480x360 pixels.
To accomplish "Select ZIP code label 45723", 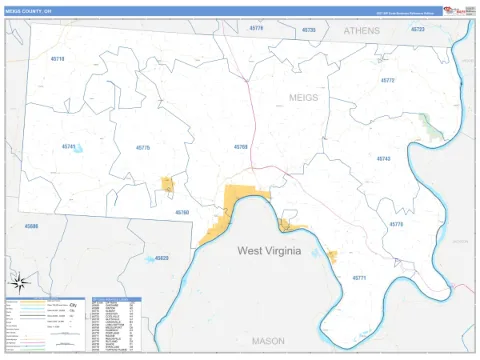I will (418, 29).
